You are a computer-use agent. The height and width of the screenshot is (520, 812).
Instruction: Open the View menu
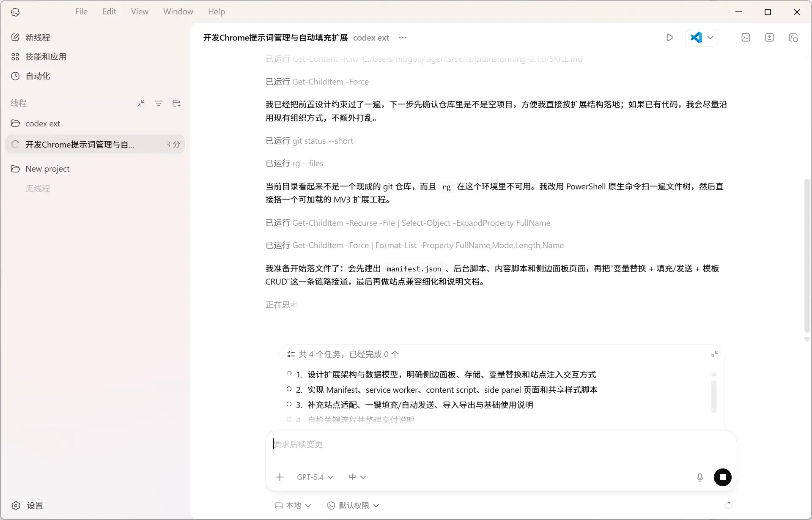point(140,11)
